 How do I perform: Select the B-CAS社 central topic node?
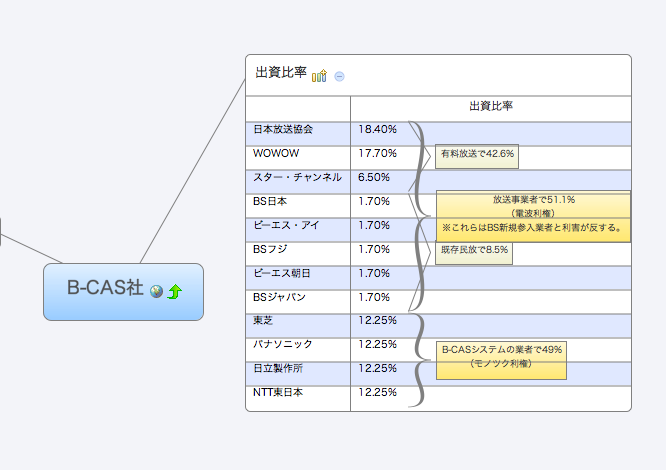coord(123,292)
